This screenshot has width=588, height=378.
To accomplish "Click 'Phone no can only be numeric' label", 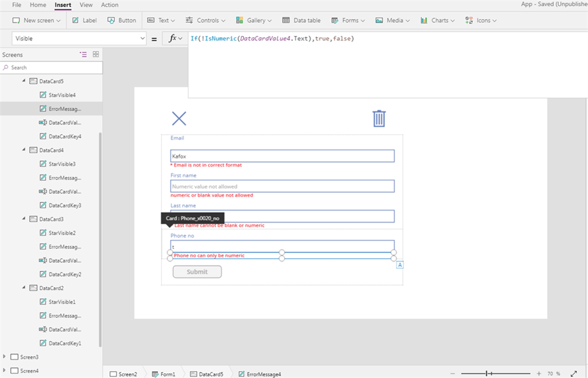I will (x=209, y=255).
